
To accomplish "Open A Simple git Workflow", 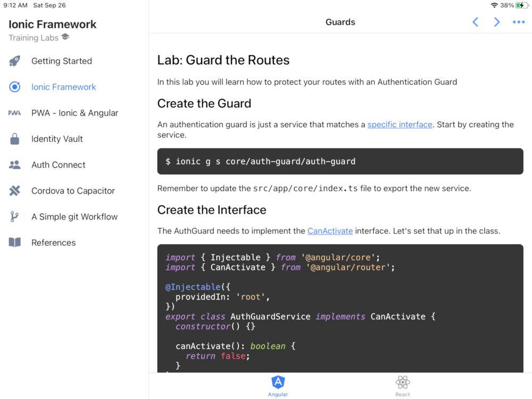I will (74, 217).
